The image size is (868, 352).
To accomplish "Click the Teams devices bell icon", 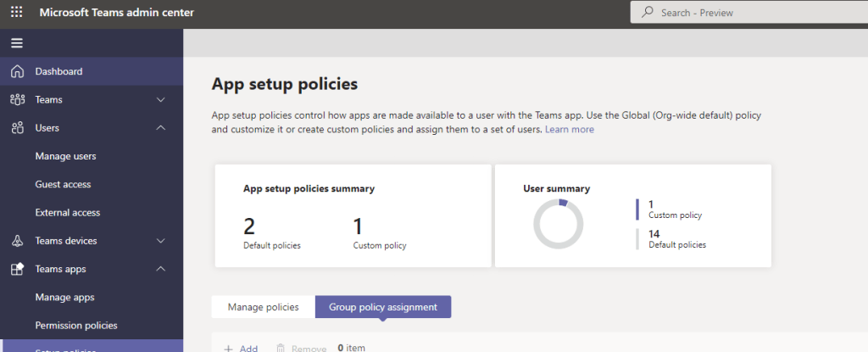I will click(17, 241).
